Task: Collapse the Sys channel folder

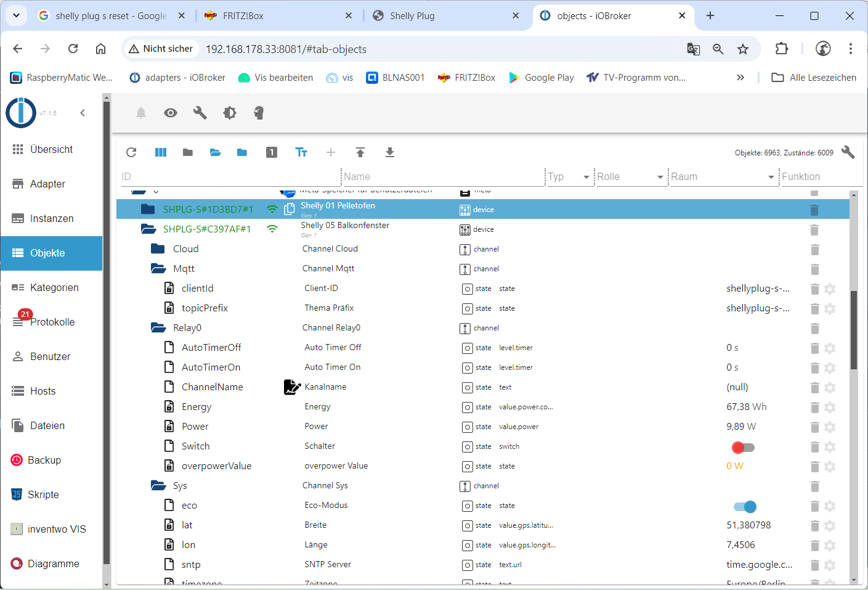Action: click(158, 485)
